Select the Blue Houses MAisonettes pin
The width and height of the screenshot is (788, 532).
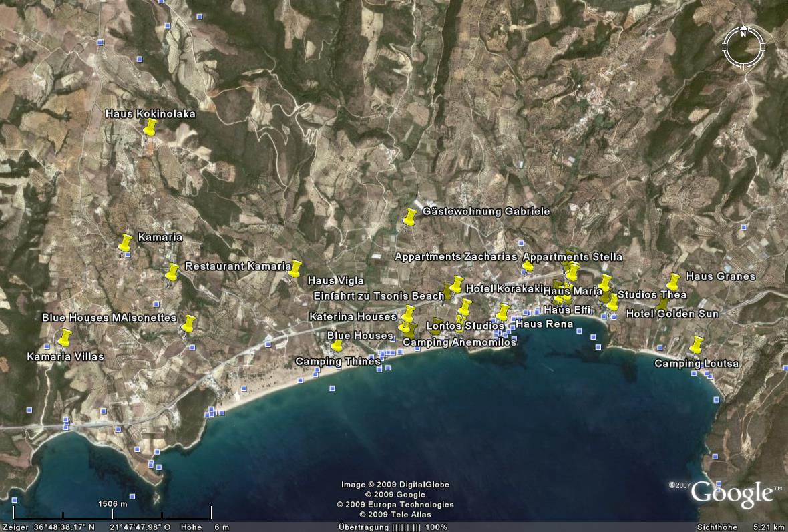pyautogui.click(x=189, y=324)
